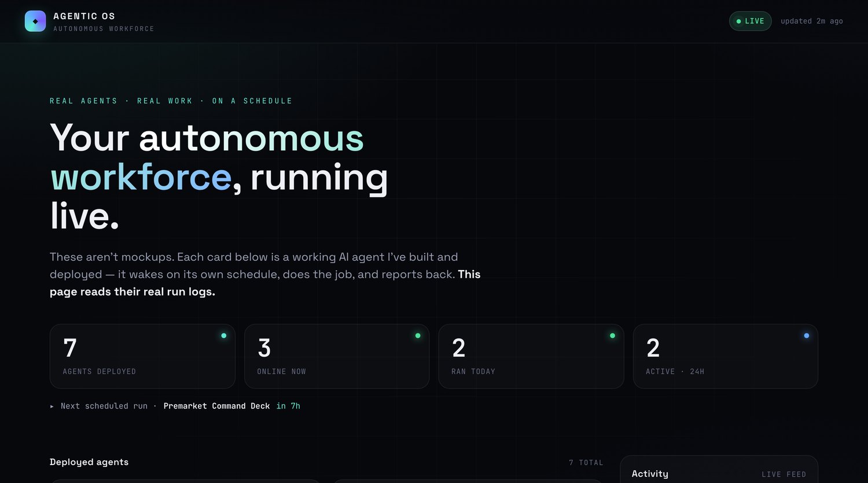This screenshot has width=868, height=483.
Task: Click the 'REAL AGENTS · REAL WORK' tagline
Action: tap(171, 101)
